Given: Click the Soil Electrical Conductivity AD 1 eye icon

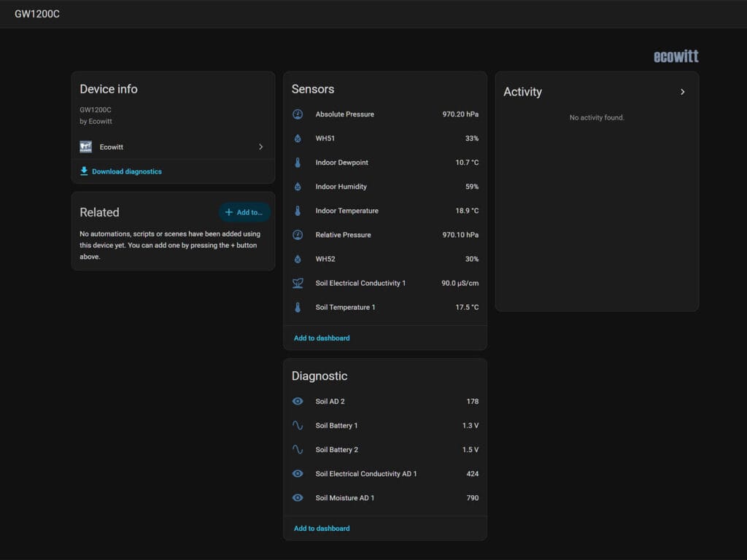Looking at the screenshot, I should click(298, 474).
